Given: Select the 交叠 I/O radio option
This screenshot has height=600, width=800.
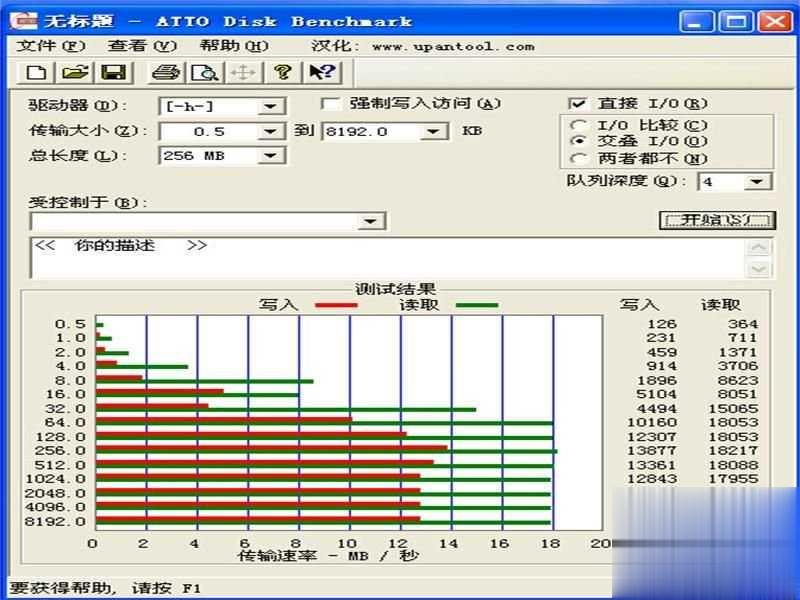Looking at the screenshot, I should click(578, 141).
